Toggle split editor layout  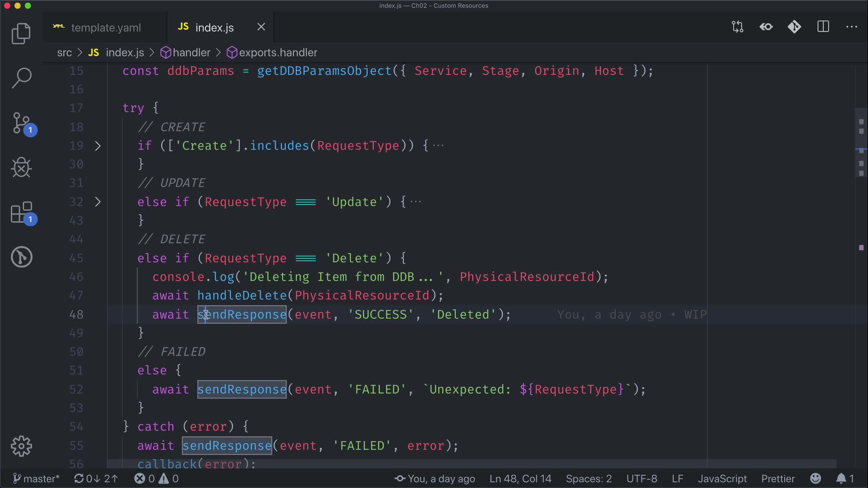(823, 27)
